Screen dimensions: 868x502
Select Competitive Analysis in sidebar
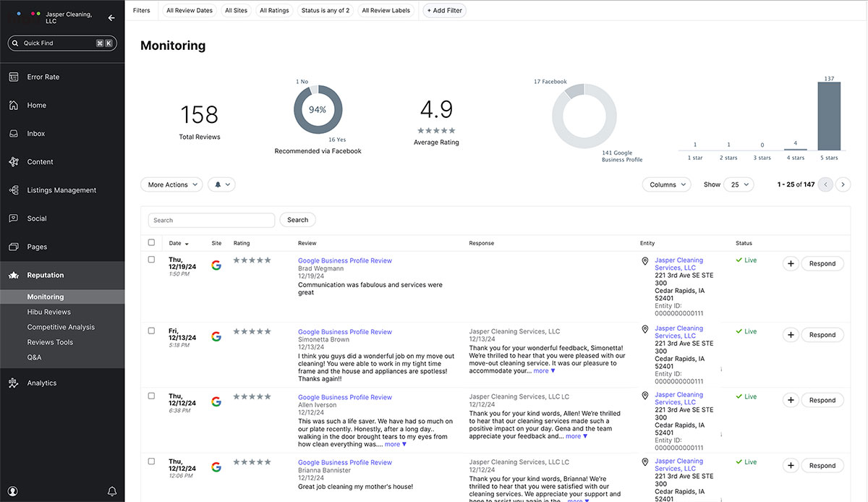[61, 327]
